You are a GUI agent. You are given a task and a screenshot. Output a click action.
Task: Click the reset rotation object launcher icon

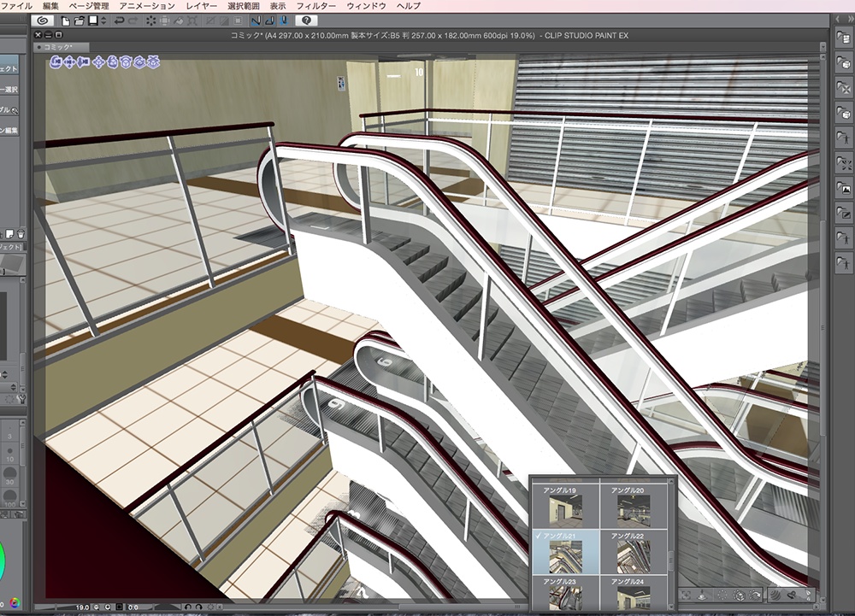tap(755, 595)
